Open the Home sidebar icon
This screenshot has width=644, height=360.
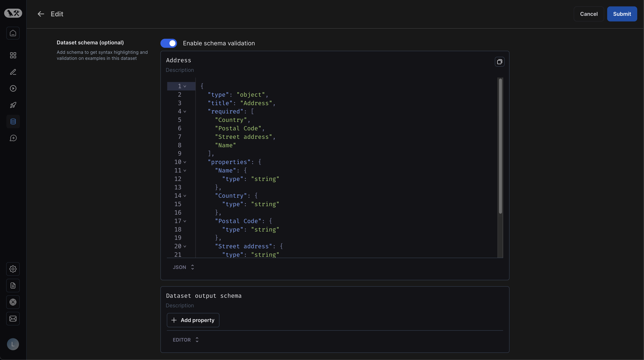(x=13, y=33)
